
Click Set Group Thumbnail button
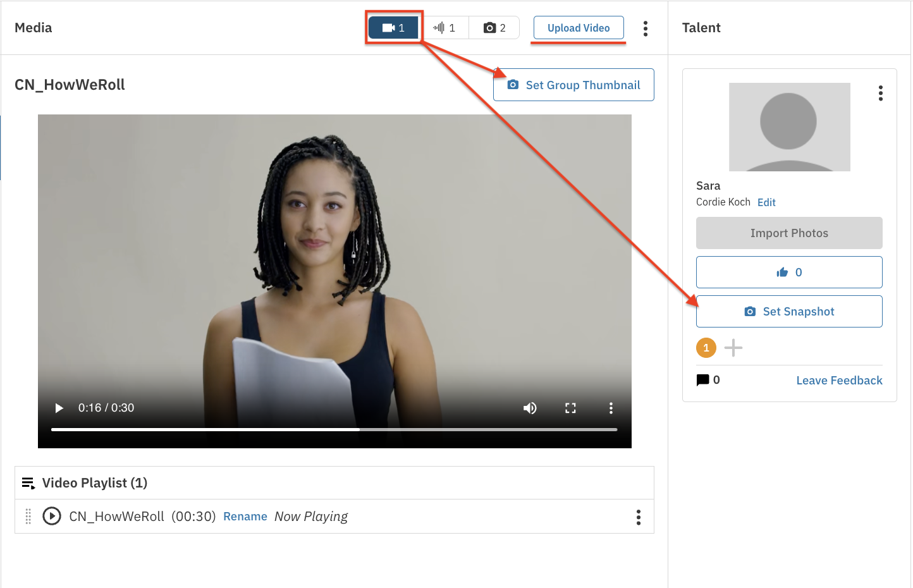coord(573,85)
